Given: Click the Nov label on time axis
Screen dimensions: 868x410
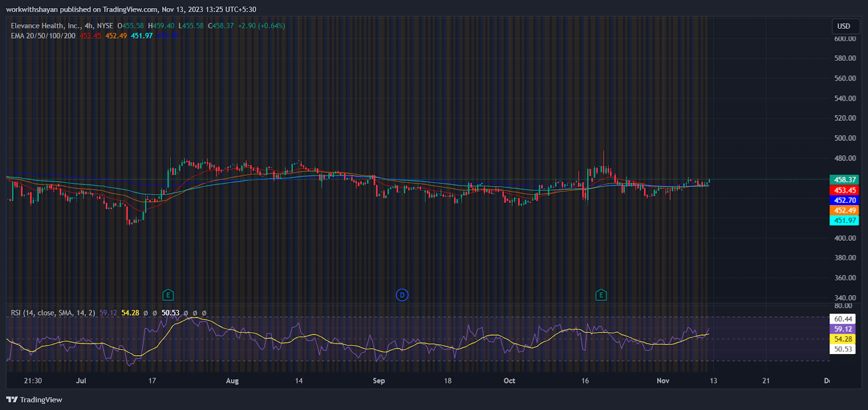Looking at the screenshot, I should (663, 381).
